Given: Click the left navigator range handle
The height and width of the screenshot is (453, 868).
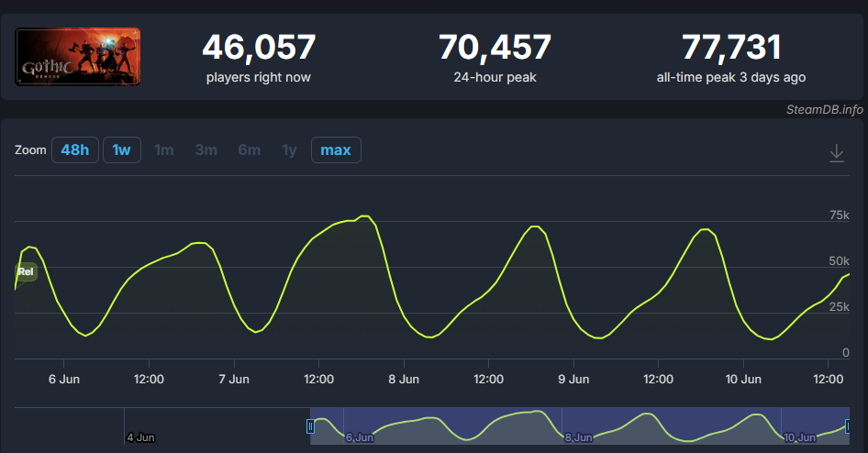Looking at the screenshot, I should tap(310, 426).
